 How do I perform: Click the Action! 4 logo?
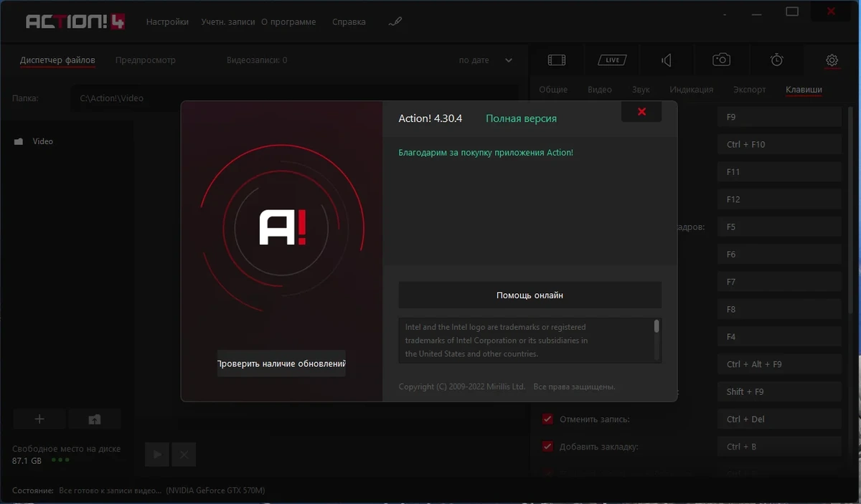[x=75, y=22]
